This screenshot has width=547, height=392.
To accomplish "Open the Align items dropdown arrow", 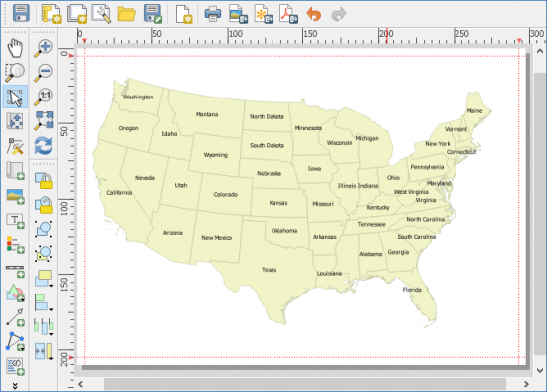I will 51,310.
